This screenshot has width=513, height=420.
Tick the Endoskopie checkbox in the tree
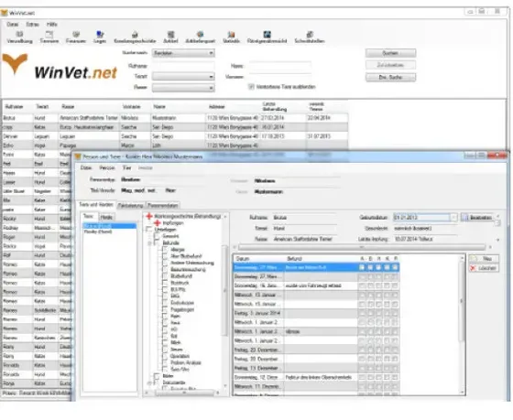coord(165,303)
